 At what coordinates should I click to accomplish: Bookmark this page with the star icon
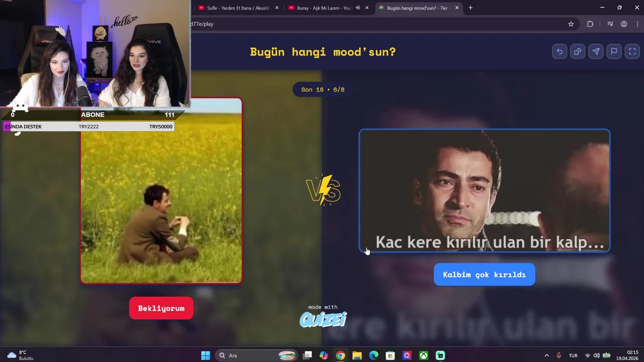pyautogui.click(x=571, y=24)
